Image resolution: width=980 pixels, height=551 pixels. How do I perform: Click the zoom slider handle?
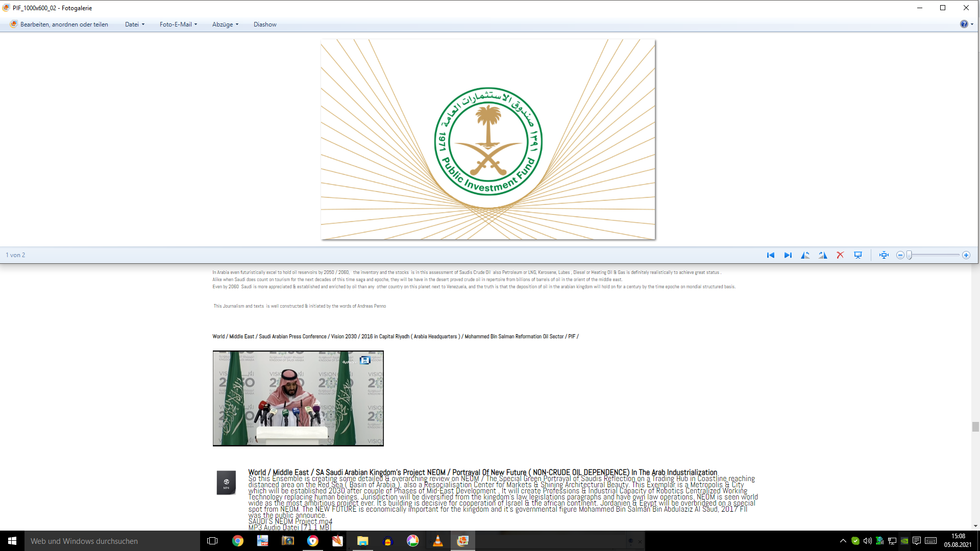909,255
